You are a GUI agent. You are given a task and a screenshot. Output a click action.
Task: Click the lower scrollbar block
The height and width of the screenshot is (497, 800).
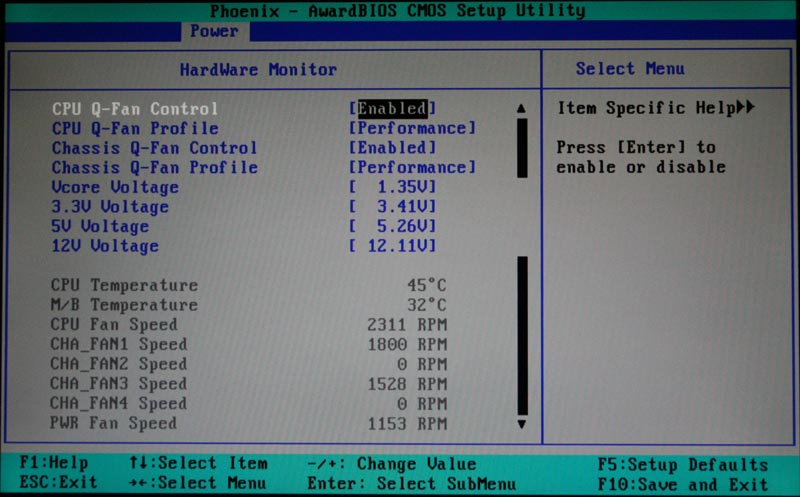pos(522,336)
